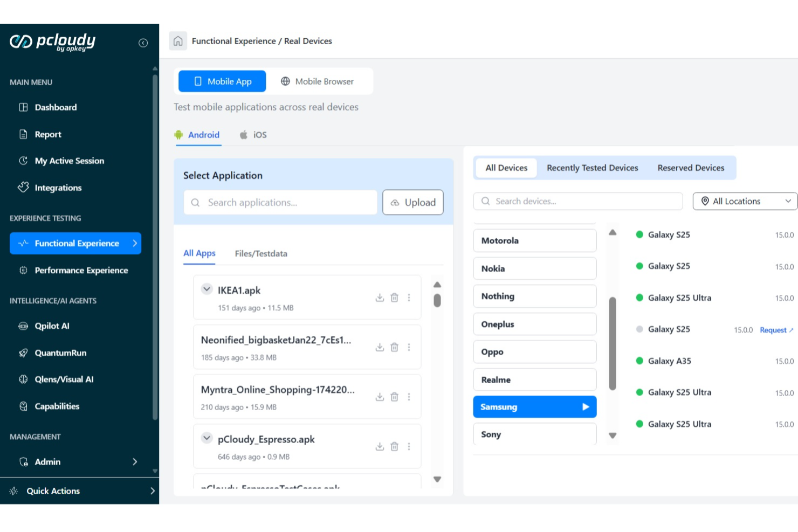Expand the pCloudy_Espresso.apk entry

coord(207,438)
